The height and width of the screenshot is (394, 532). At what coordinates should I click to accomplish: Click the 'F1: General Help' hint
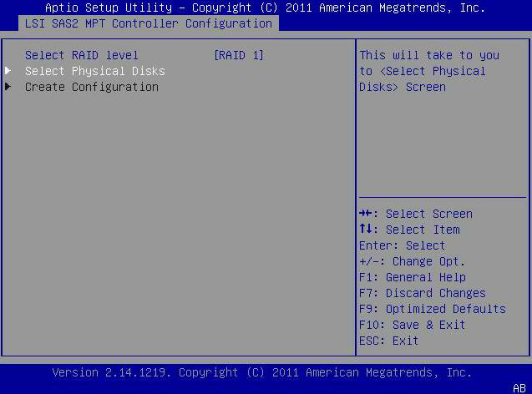(x=413, y=277)
